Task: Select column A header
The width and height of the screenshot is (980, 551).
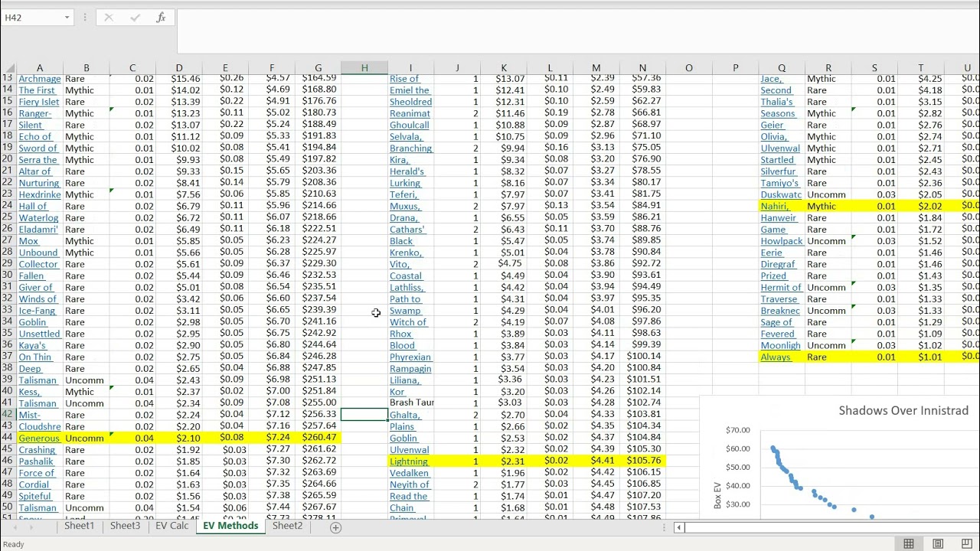Action: coord(40,68)
